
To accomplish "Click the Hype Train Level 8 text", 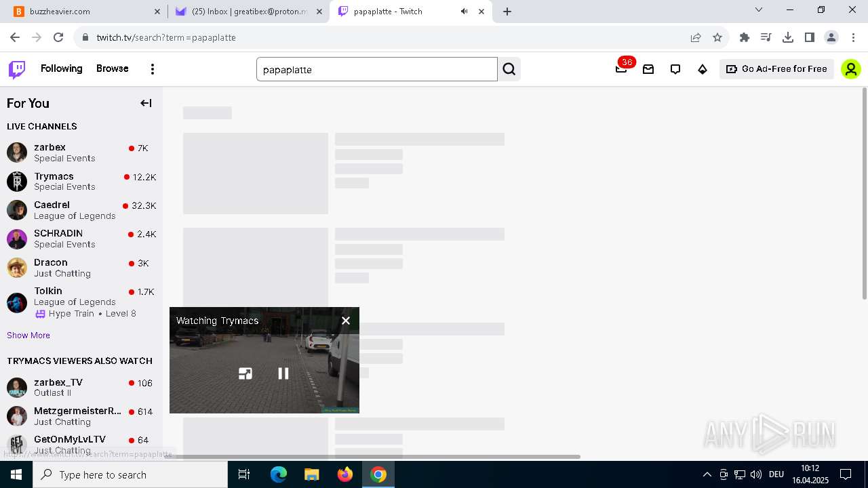I will coord(92,314).
